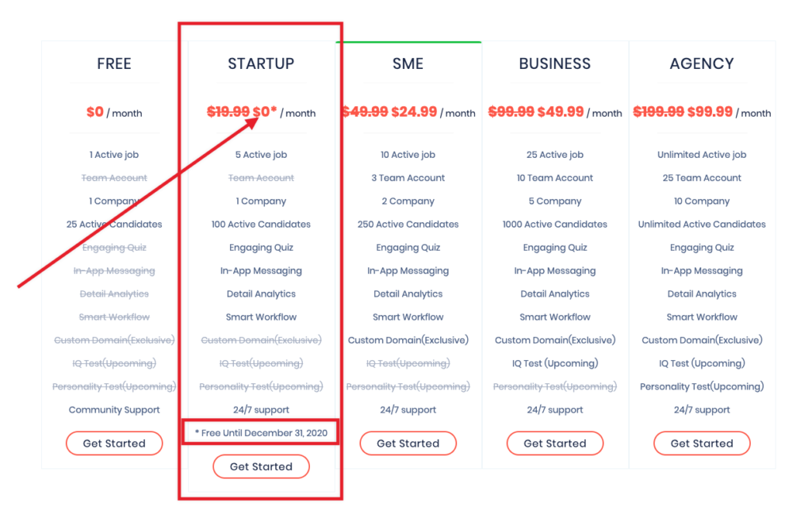Select the SME plan heading
The image size is (812, 518).
[408, 63]
